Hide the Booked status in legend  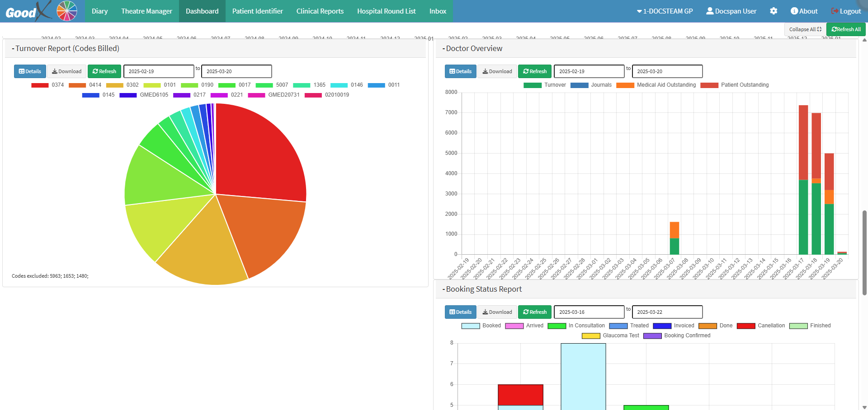click(481, 326)
